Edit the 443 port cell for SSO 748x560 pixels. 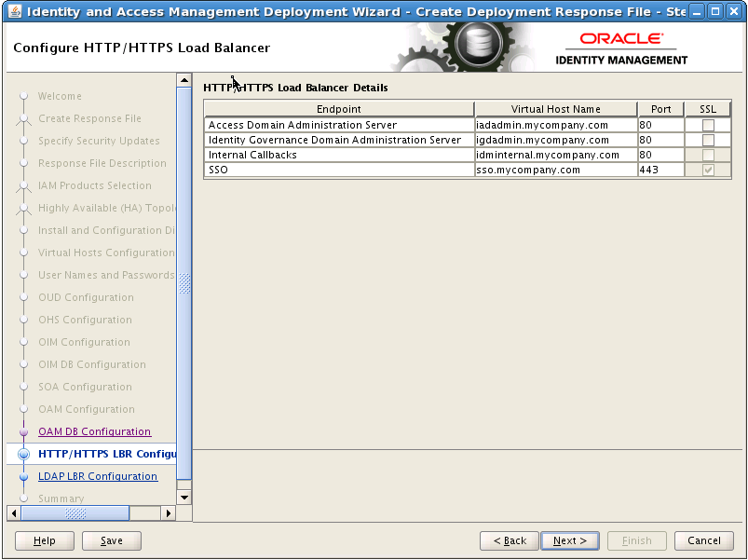click(661, 170)
